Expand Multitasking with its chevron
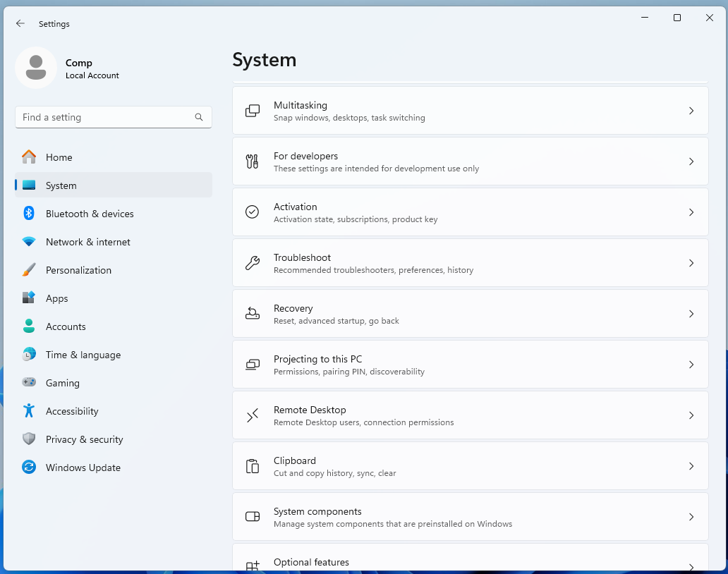 click(x=691, y=111)
